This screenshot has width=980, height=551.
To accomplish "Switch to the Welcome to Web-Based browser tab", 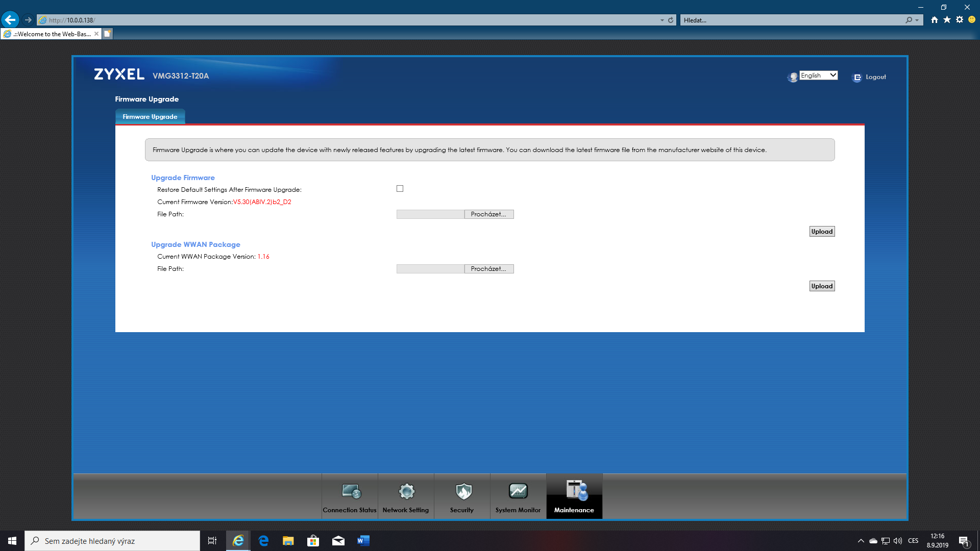I will [51, 34].
